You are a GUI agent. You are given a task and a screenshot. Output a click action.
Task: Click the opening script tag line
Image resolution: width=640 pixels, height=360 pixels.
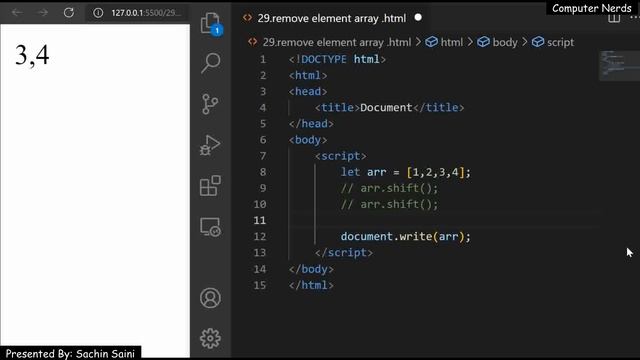(x=340, y=156)
